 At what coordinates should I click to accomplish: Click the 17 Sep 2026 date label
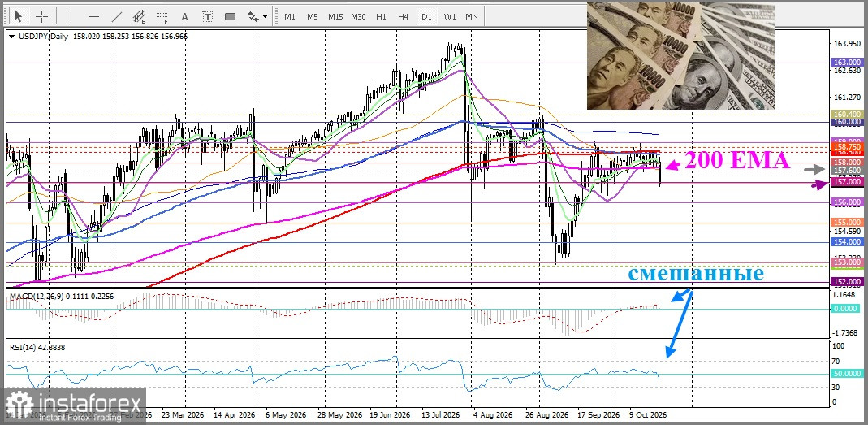[598, 414]
